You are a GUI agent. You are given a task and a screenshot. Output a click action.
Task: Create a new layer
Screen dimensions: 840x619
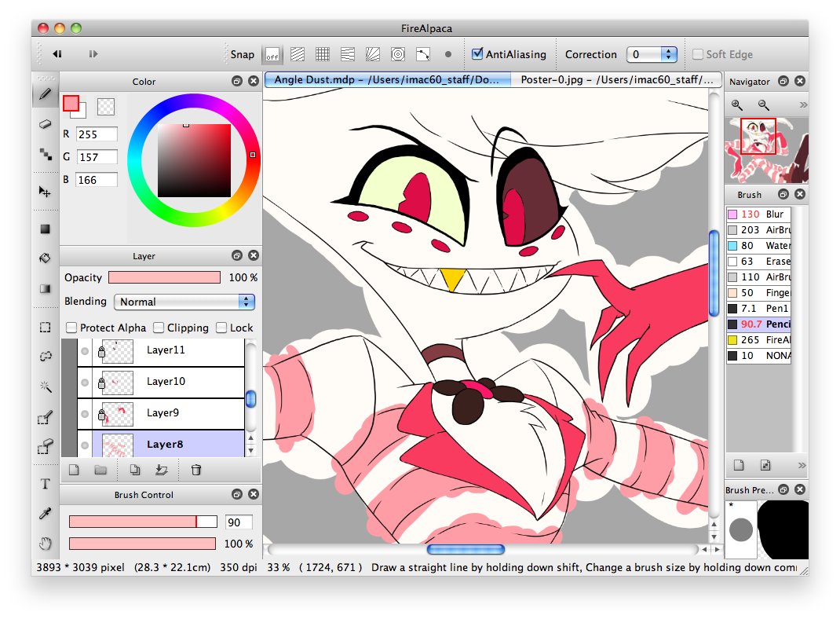[x=74, y=470]
